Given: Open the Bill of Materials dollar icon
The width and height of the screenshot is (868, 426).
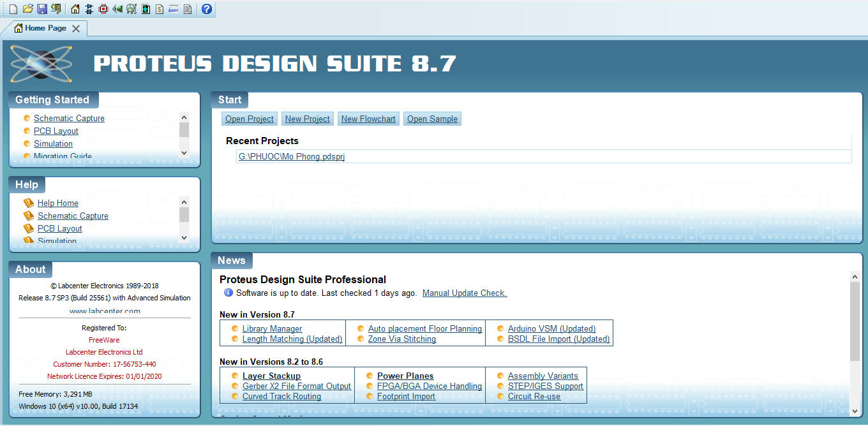Looking at the screenshot, I should [160, 9].
